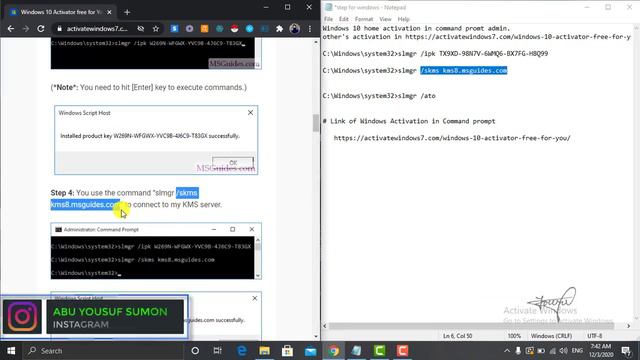Screen dimensions: 640x360
Task: Open a new Chrome tab
Action: (x=127, y=12)
